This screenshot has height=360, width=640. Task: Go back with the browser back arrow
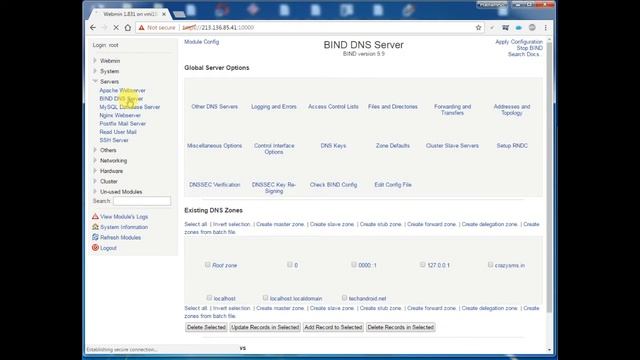point(93,27)
